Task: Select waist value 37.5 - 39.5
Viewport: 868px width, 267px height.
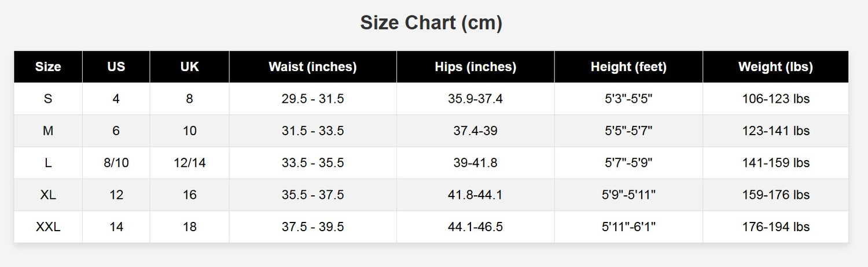Action: point(312,227)
